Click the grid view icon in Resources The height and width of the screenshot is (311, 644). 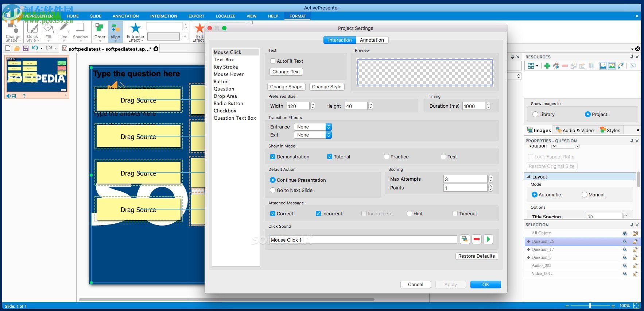(531, 66)
